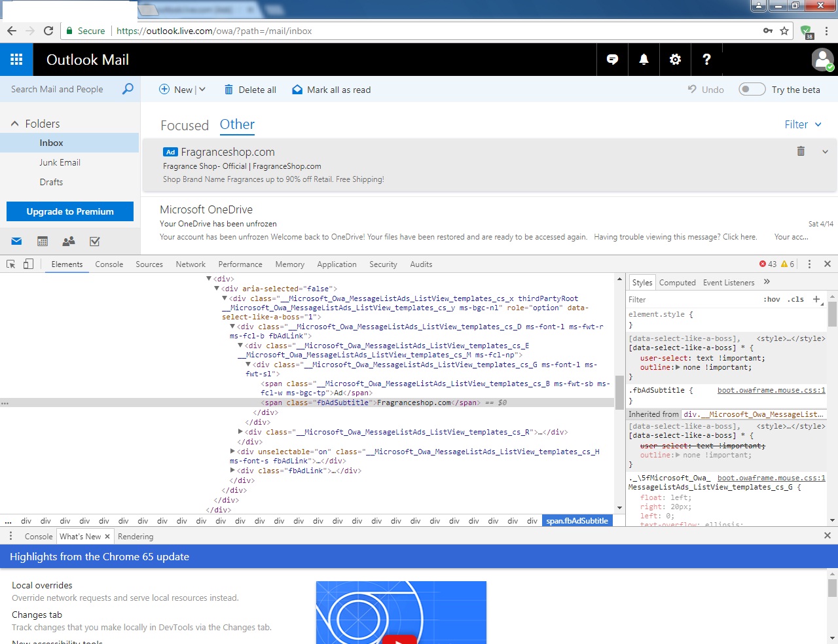The image size is (838, 644).
Task: Expand the unselectable div node
Action: [x=232, y=452]
